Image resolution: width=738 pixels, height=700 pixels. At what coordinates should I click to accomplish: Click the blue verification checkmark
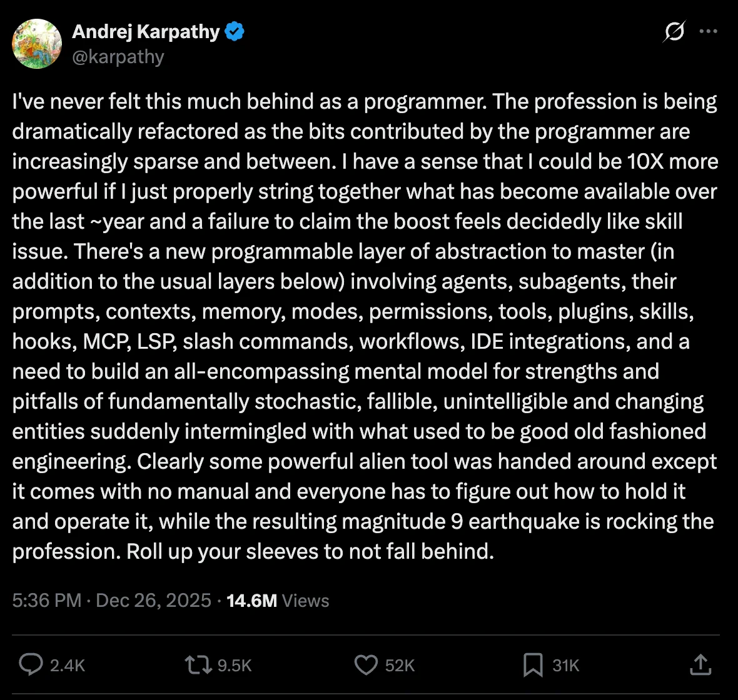(234, 31)
